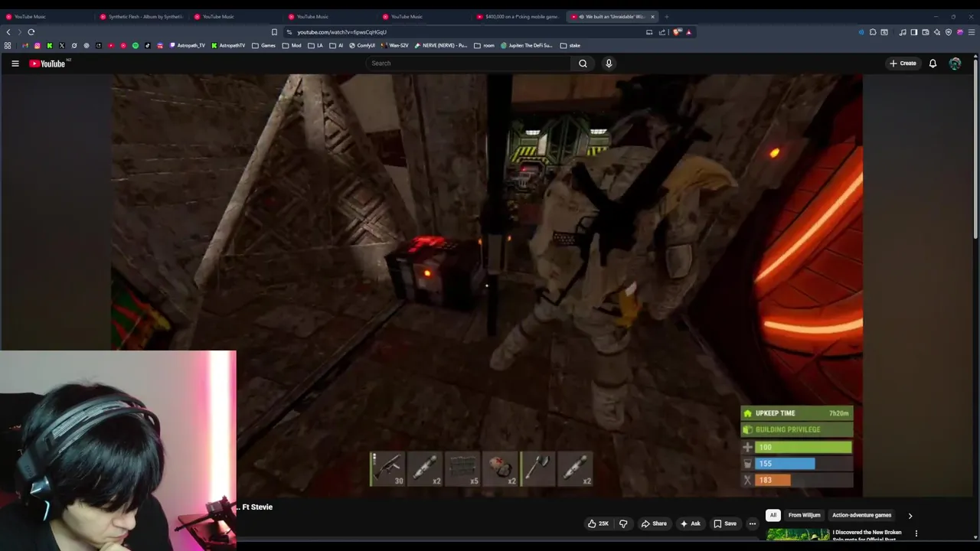The height and width of the screenshot is (551, 980).
Task: Click the video player to pause
Action: coord(487,285)
